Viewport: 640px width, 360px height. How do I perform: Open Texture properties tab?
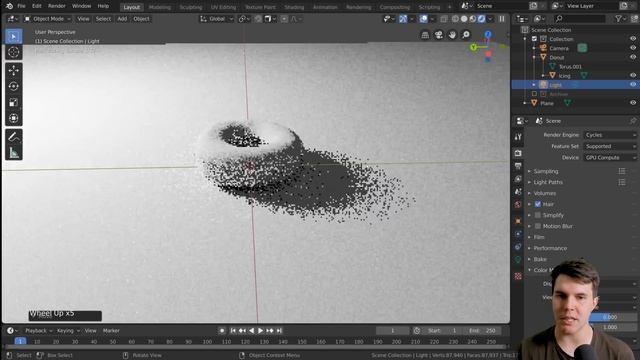pos(518,276)
